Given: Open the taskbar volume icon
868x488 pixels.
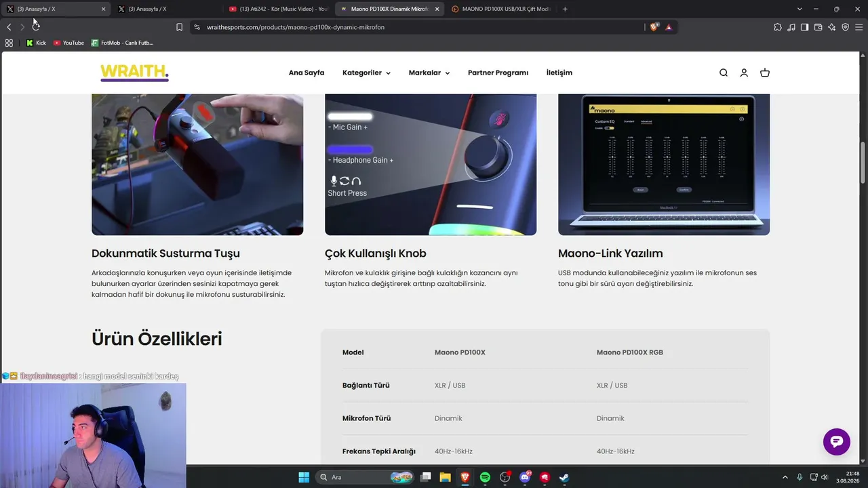Looking at the screenshot, I should [825, 477].
